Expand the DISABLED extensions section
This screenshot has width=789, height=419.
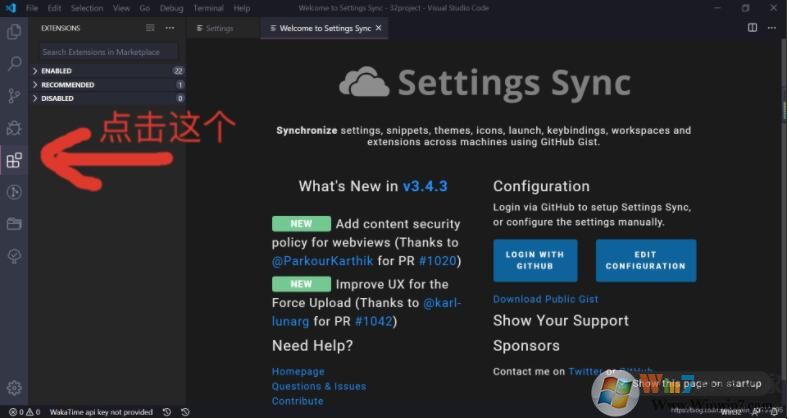(x=57, y=99)
